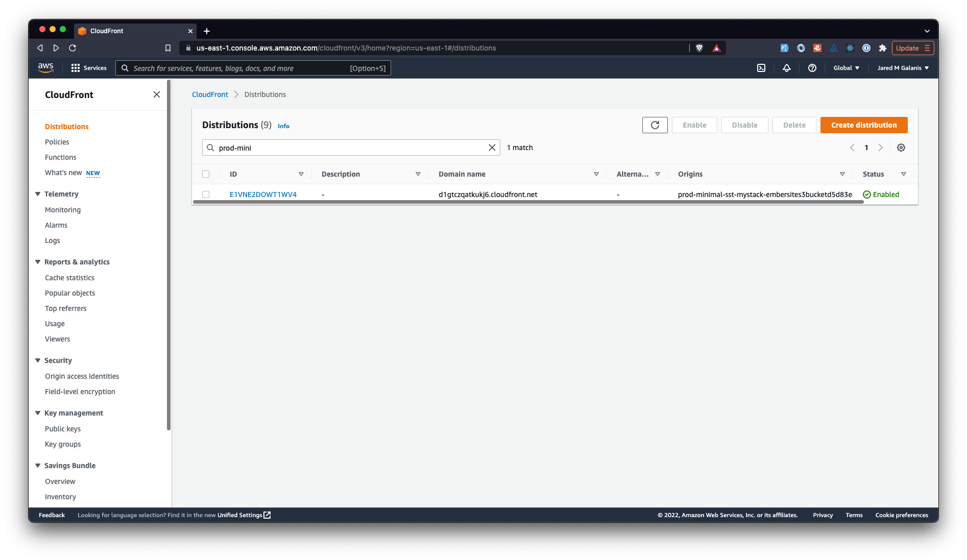Select the E1VNE2DOWT1WV4 distribution checkbox
The height and width of the screenshot is (560, 967).
pos(206,194)
